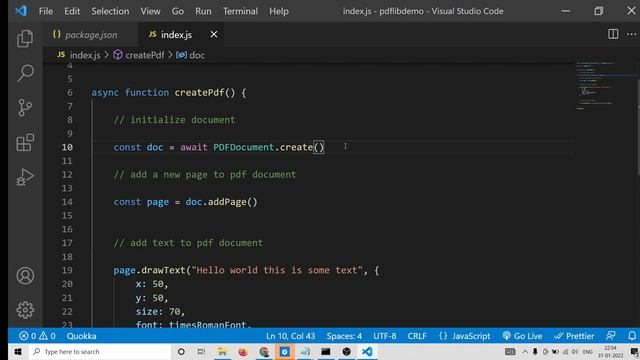Open the Terminal menu

(240, 11)
